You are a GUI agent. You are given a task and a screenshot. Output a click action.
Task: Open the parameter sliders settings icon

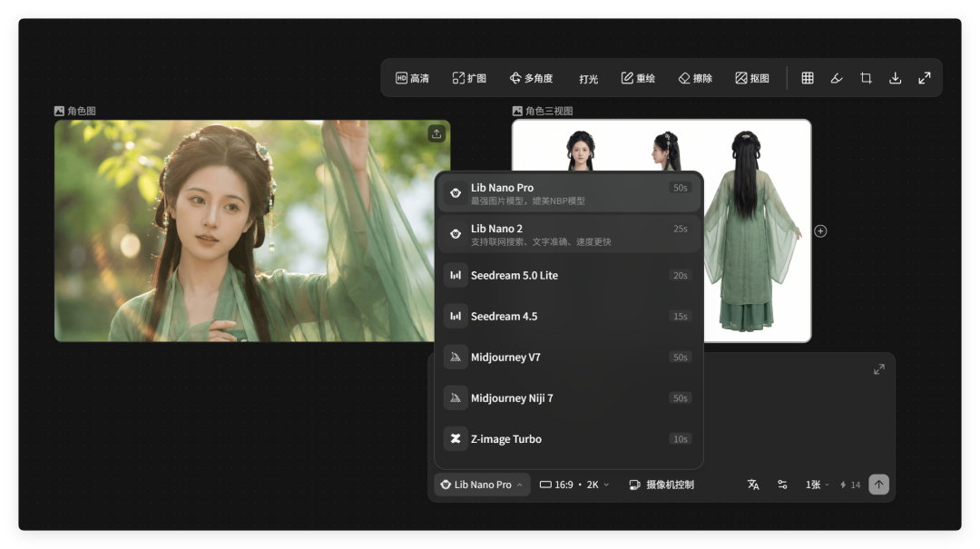[x=782, y=485]
